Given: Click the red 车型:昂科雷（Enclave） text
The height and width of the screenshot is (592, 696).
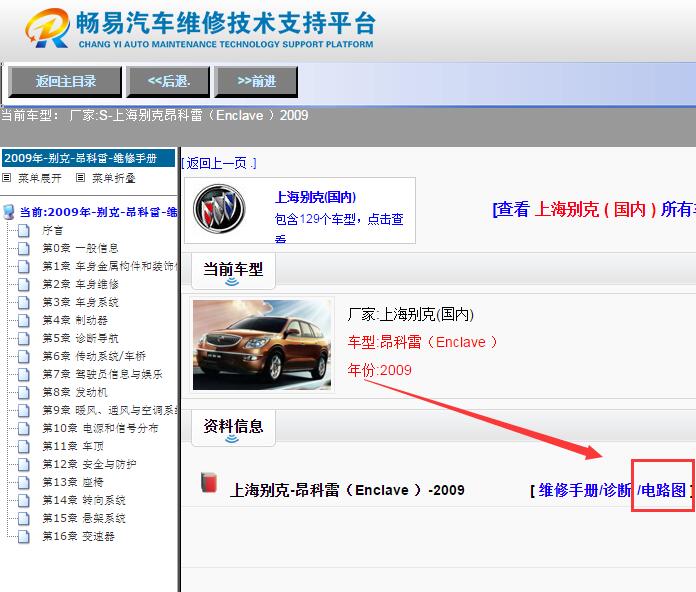Looking at the screenshot, I should click(422, 342).
